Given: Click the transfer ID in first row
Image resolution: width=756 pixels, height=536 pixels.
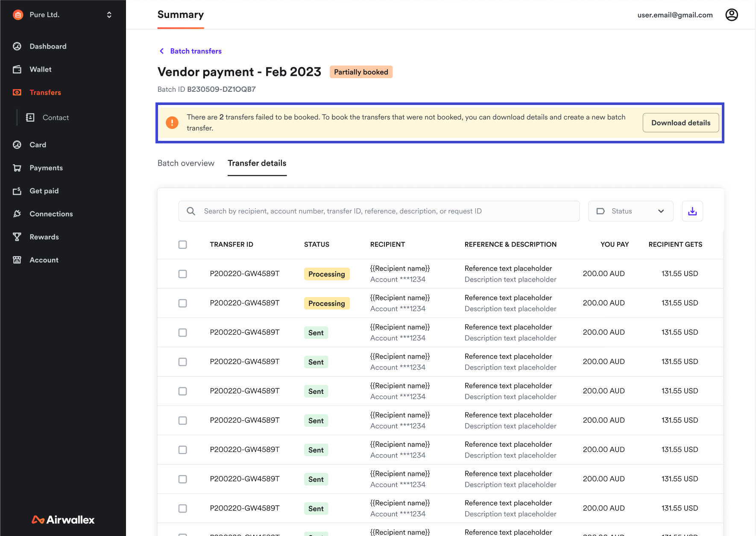Looking at the screenshot, I should click(245, 274).
